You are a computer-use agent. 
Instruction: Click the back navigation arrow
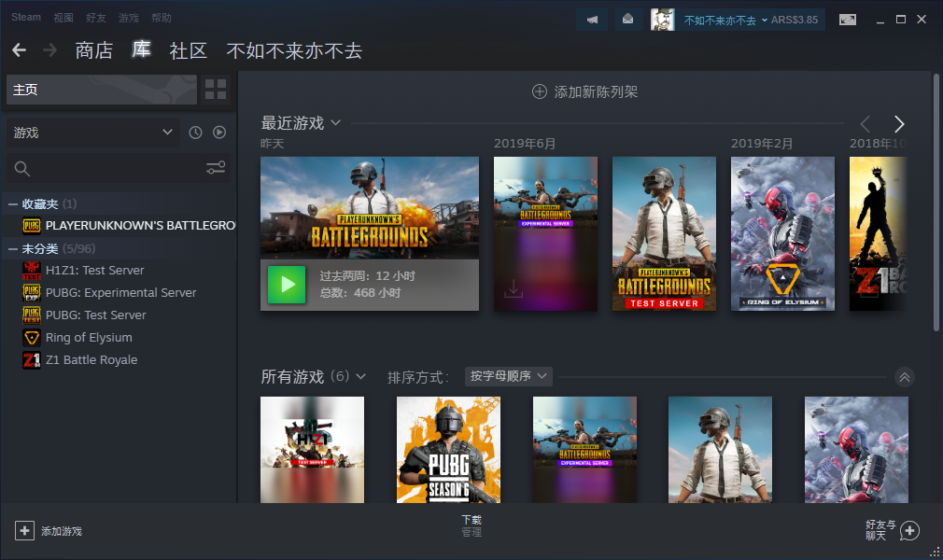pyautogui.click(x=20, y=49)
